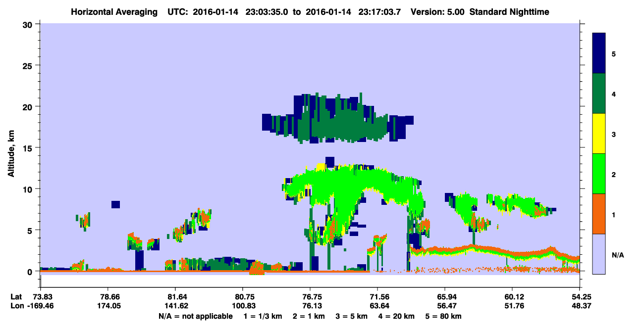Screen dimensions: 644x330
Task: Click the legend text '3 = 5 km'
Action: tap(351, 316)
